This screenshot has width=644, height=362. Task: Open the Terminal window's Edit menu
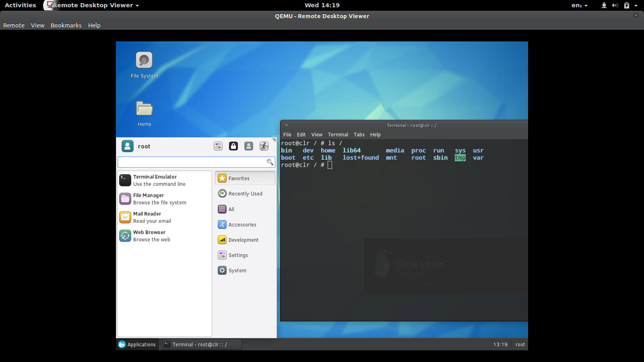[301, 135]
